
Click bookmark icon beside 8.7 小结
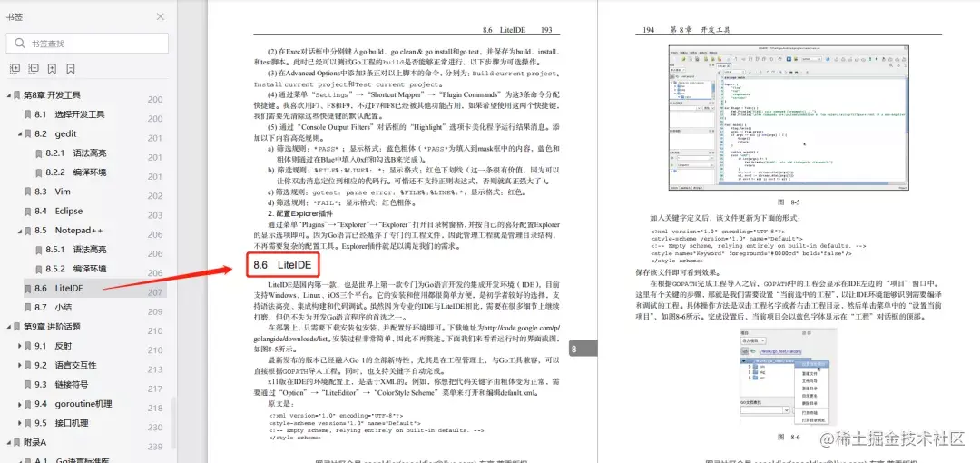(x=27, y=307)
